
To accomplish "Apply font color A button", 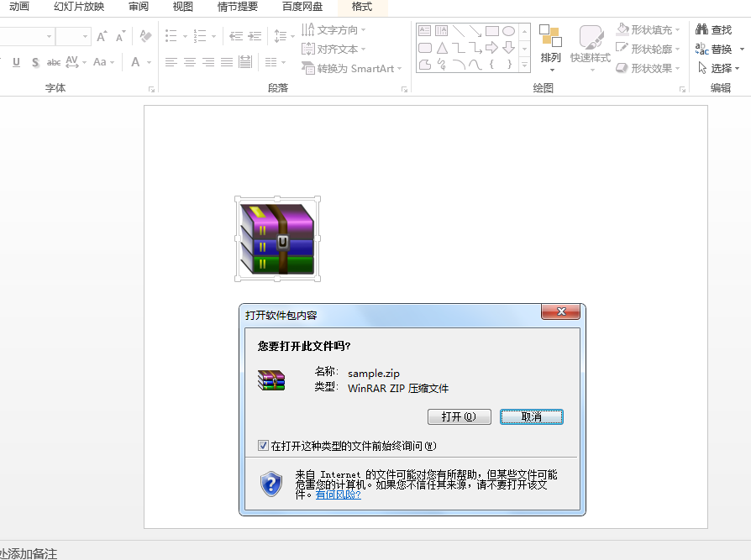I will click(135, 62).
